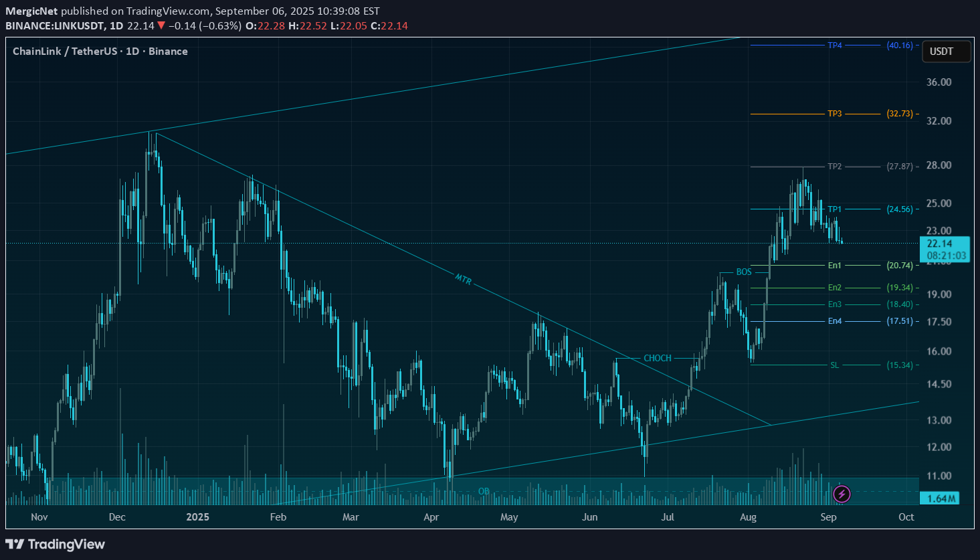Click the Oct label on time axis
Viewport: 980px width, 560px height.
coord(906,517)
